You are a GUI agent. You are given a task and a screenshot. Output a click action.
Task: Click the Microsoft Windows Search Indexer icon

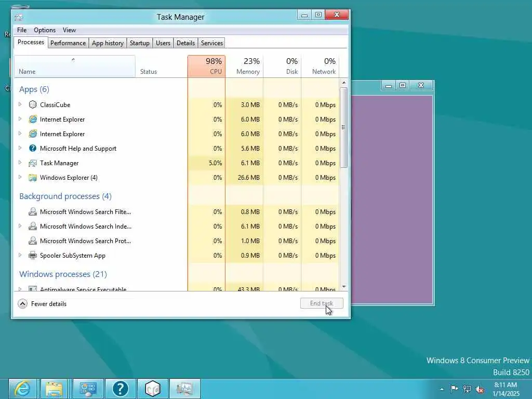(x=33, y=227)
